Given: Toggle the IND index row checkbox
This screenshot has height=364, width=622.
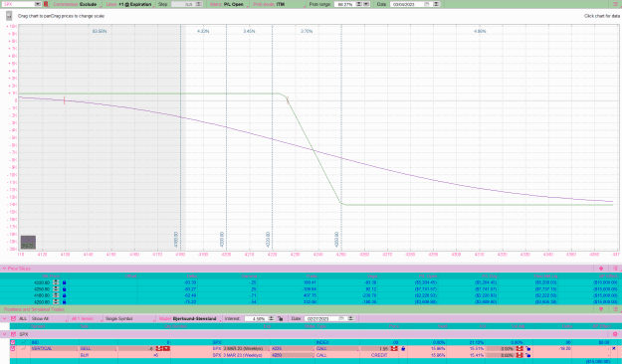Looking at the screenshot, I should 13,342.
